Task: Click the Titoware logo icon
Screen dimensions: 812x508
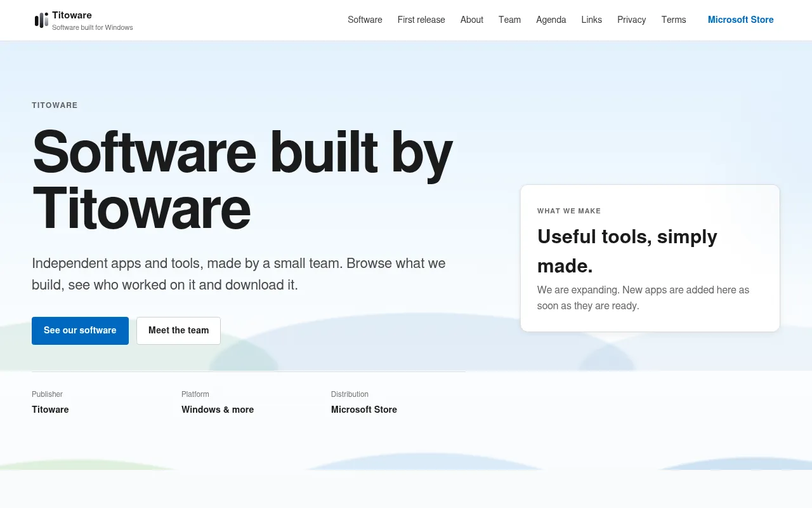Action: pyautogui.click(x=41, y=20)
